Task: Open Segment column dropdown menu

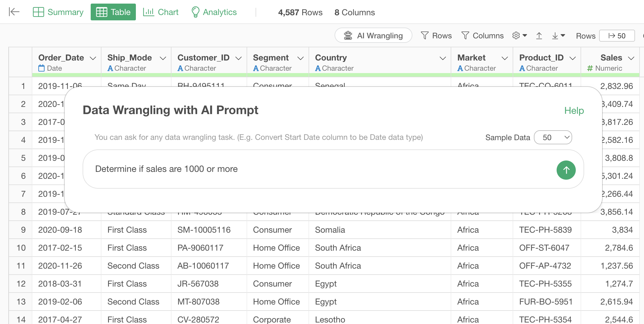Action: (x=300, y=58)
